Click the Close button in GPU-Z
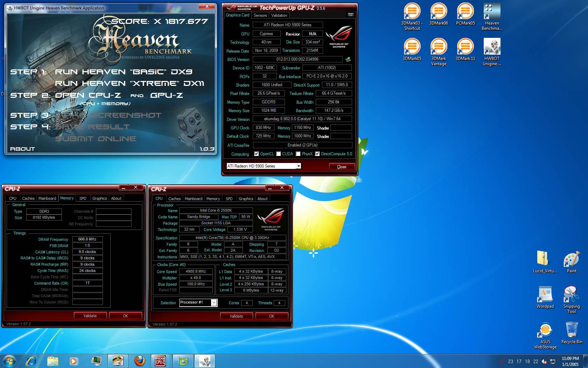 (x=342, y=167)
